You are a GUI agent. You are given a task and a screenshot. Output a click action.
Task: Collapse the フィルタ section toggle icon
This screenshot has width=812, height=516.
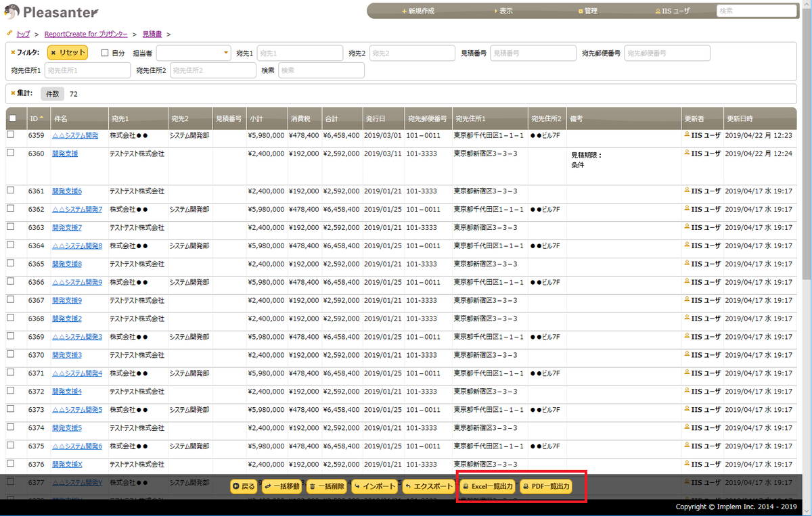tap(13, 52)
